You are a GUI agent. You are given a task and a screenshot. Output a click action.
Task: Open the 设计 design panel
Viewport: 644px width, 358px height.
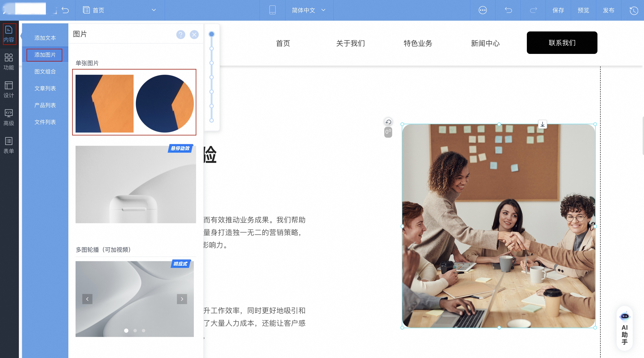pos(9,89)
